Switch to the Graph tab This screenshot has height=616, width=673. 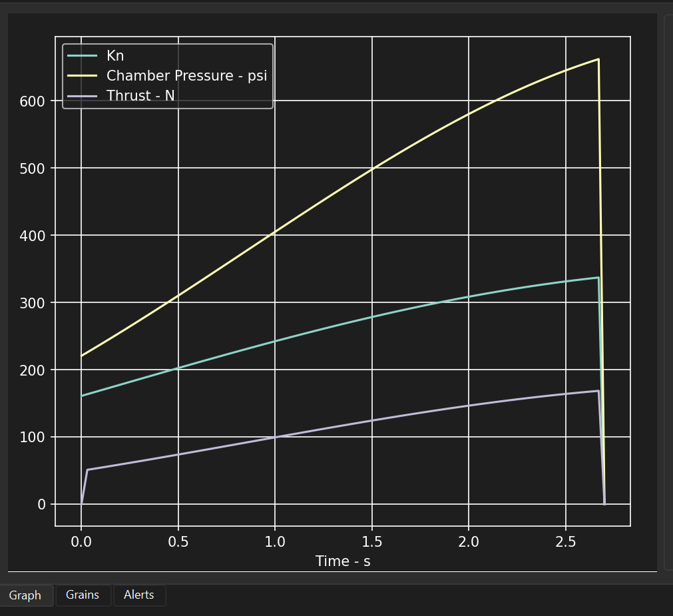(25, 595)
